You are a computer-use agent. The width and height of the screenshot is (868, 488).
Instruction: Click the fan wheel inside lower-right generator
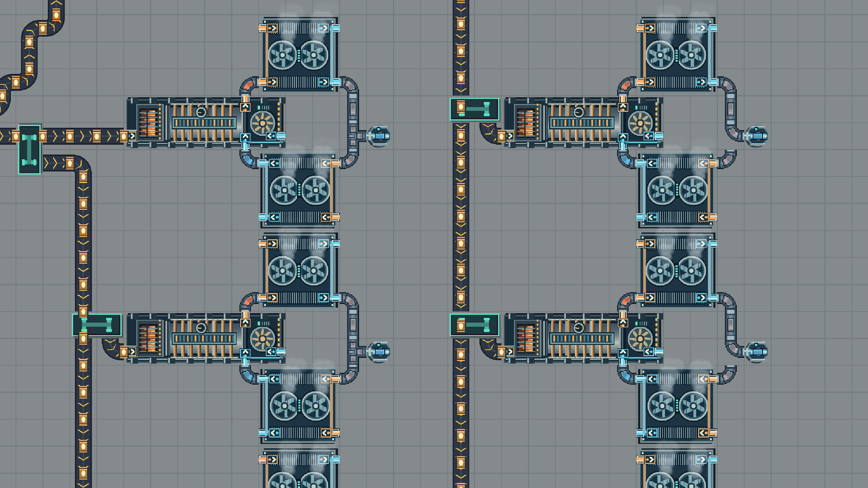pos(640,339)
